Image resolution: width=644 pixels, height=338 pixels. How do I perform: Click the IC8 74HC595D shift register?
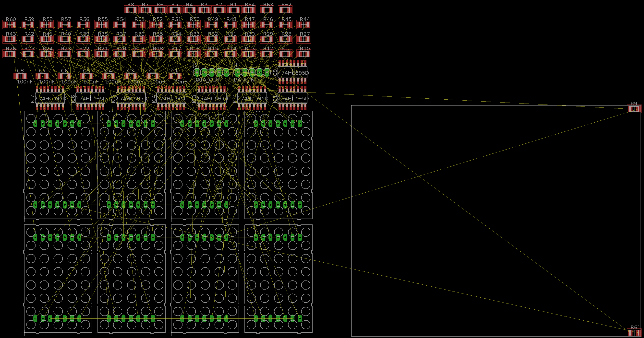point(292,72)
